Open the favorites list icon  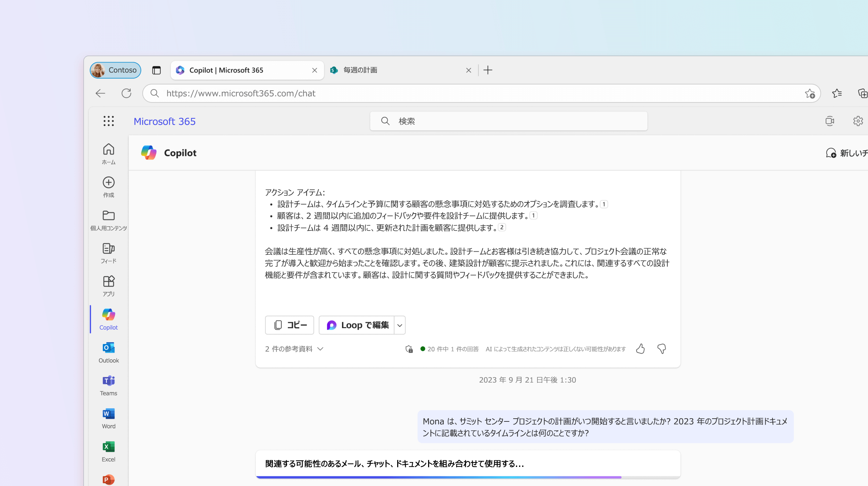[837, 93]
